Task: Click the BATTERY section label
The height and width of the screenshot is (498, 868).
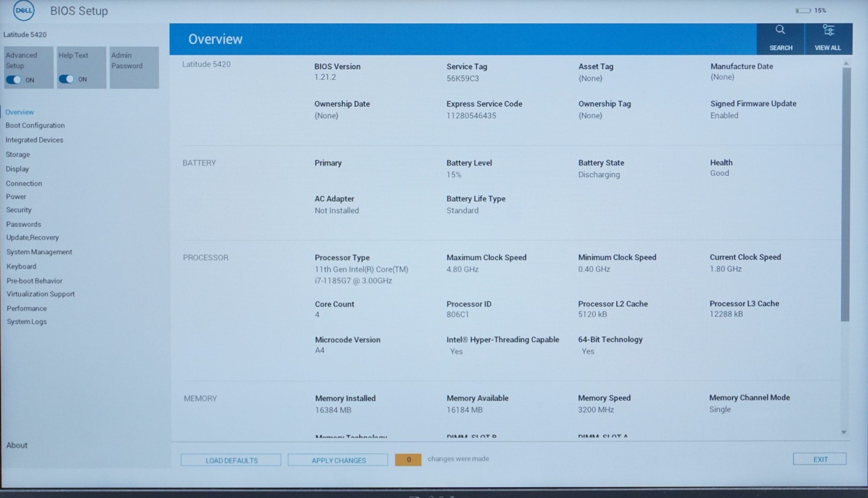Action: [199, 163]
